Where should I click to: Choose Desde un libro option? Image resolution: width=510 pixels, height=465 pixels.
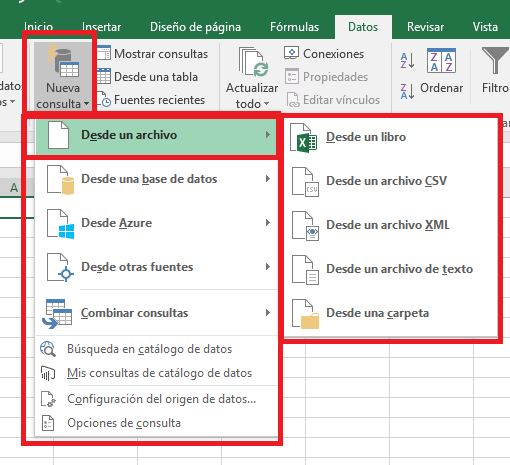391,137
